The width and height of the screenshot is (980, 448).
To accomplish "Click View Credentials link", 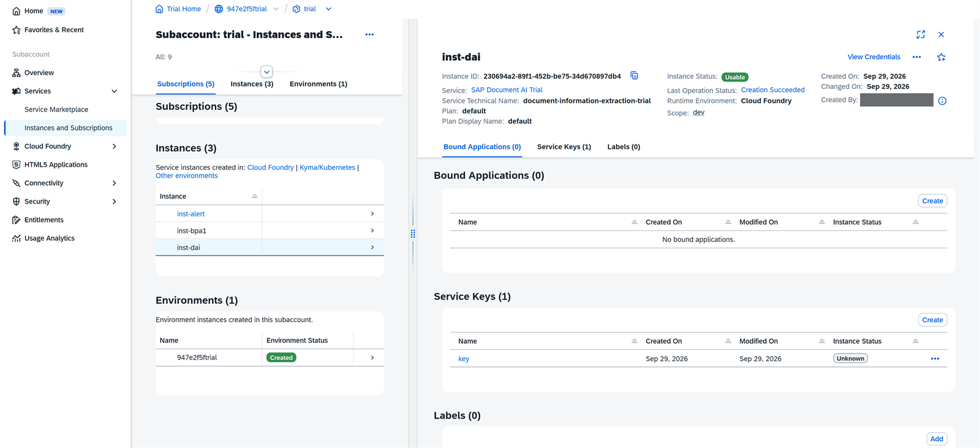I will (x=873, y=57).
